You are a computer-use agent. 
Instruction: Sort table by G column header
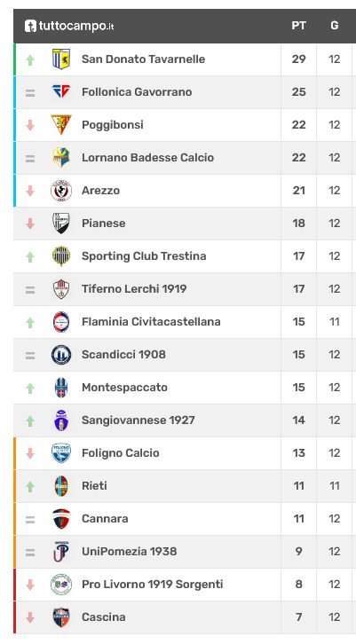(x=334, y=26)
